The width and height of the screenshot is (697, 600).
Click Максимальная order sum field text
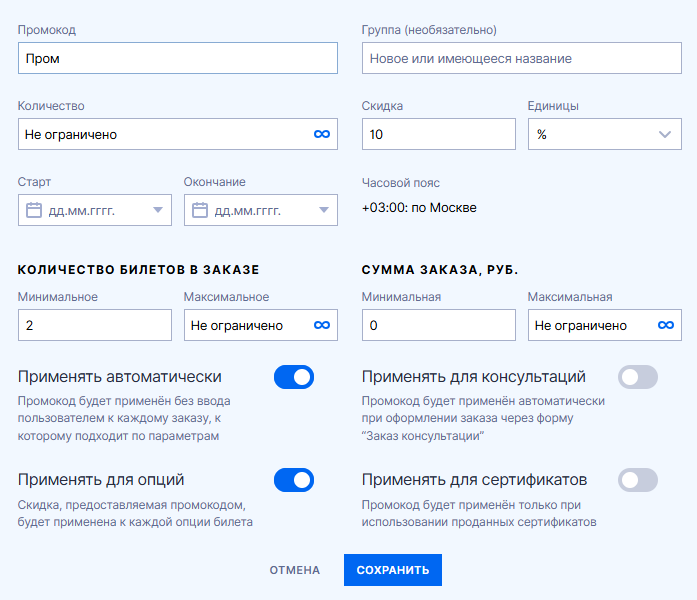click(x=581, y=325)
